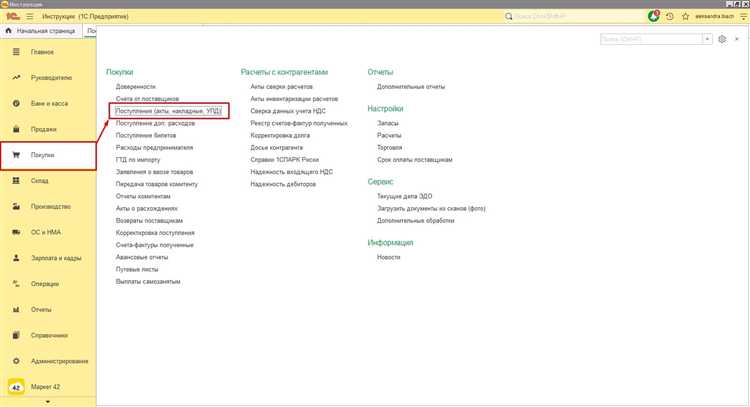The width and height of the screenshot is (750, 407).
Task: Open ГТД по импорту link
Action: (138, 160)
